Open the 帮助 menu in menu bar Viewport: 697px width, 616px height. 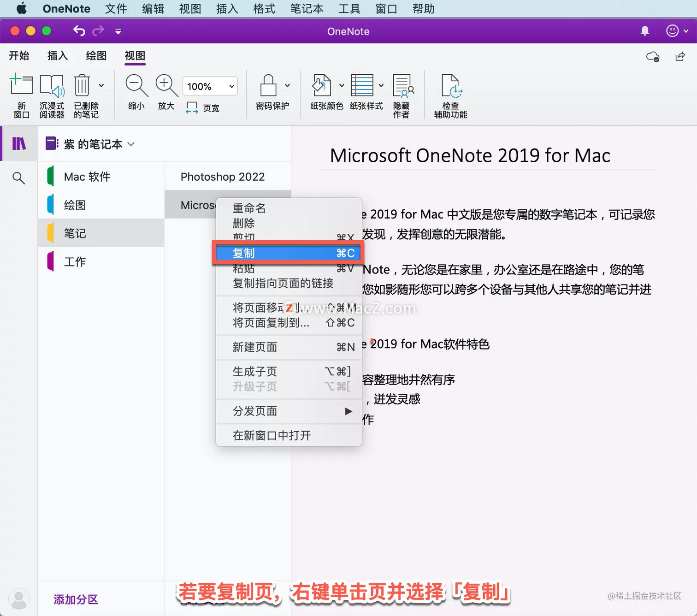click(424, 8)
